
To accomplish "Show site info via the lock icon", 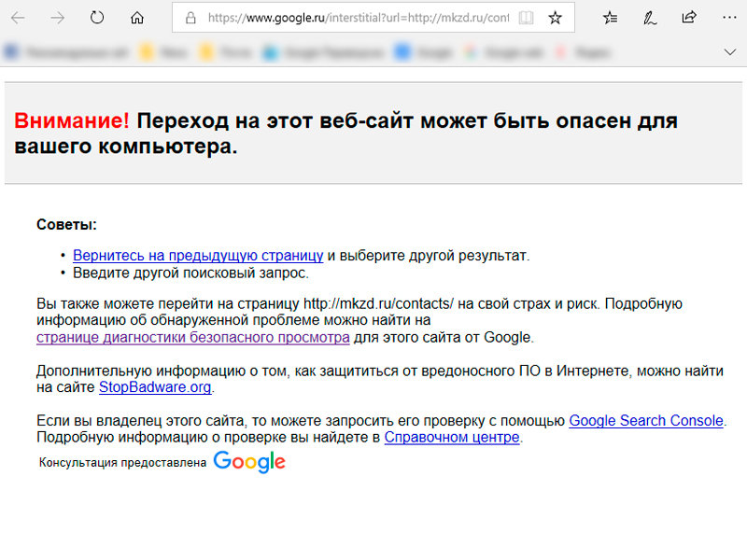I will 190,18.
